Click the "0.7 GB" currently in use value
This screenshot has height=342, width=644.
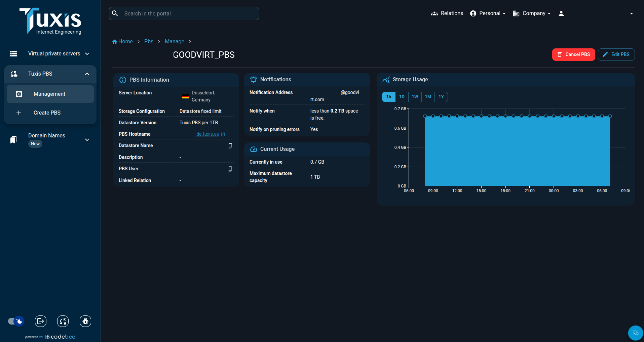point(317,162)
